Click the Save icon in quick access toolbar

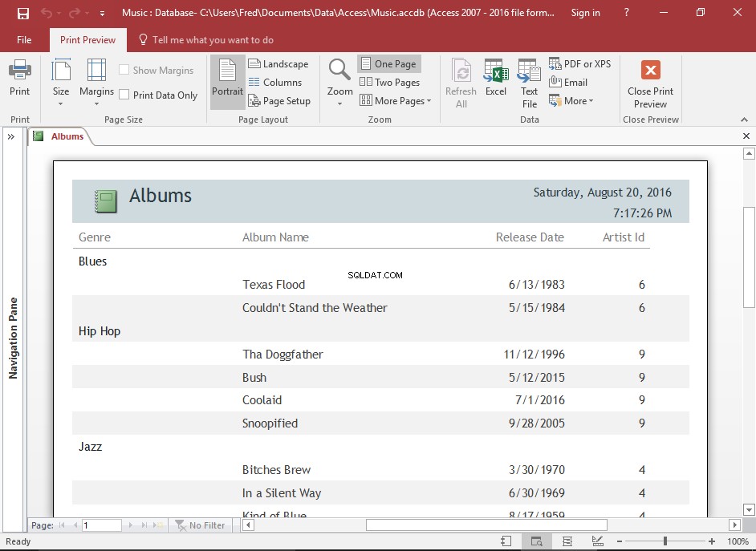point(22,13)
